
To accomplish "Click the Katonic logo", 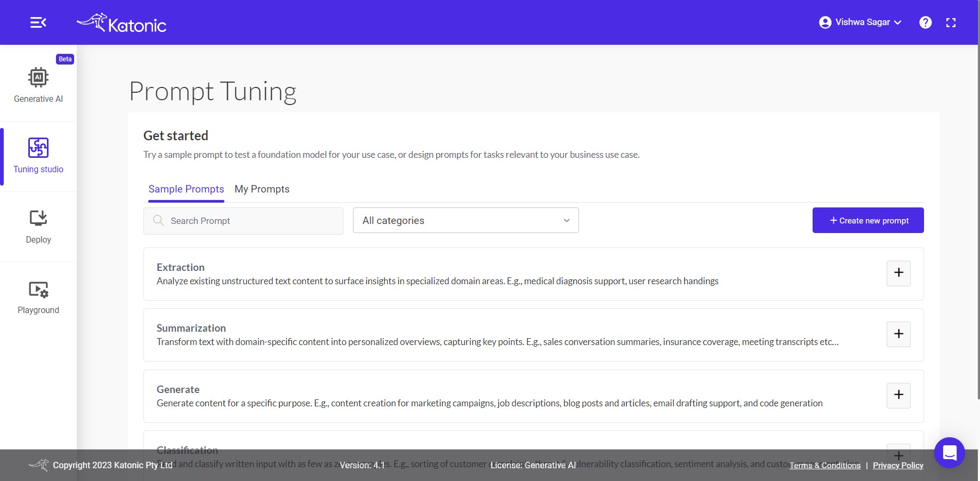I will (x=122, y=23).
